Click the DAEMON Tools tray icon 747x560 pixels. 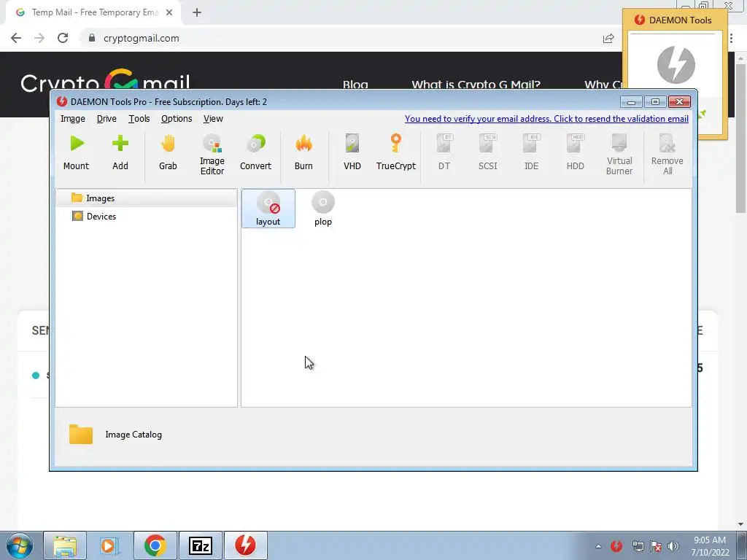tap(616, 546)
